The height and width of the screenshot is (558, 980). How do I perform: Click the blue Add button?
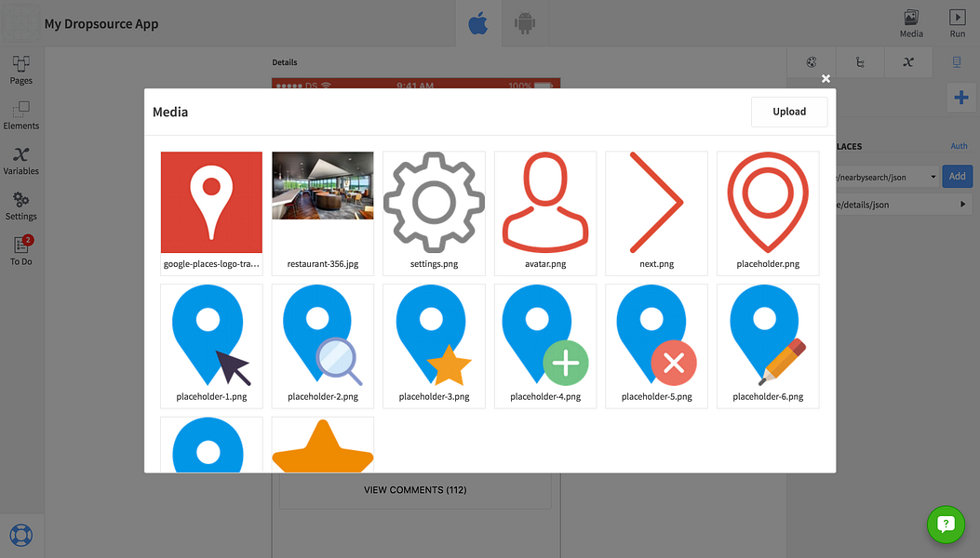point(958,176)
